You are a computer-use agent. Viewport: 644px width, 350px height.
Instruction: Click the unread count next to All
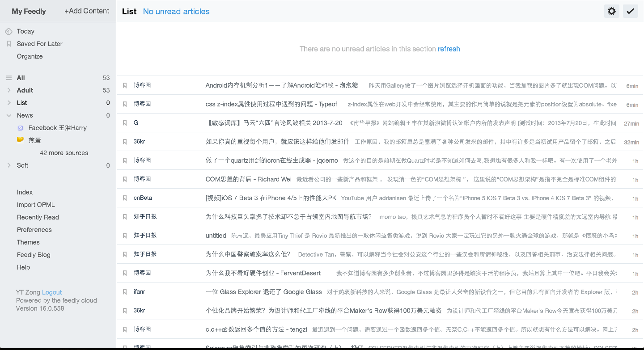click(107, 77)
